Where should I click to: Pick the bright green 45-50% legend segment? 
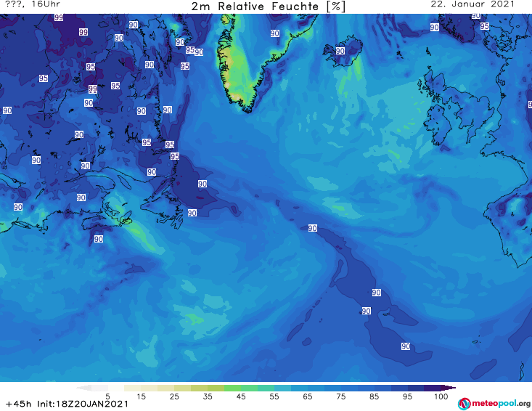click(249, 388)
